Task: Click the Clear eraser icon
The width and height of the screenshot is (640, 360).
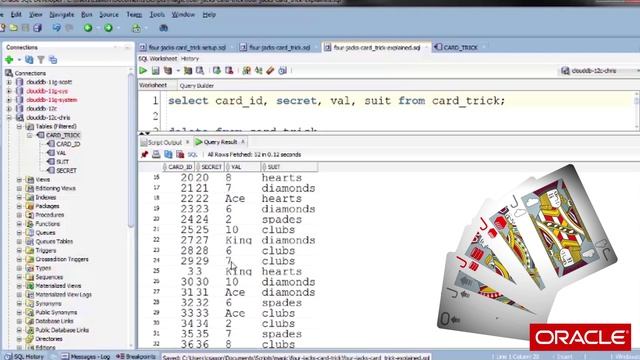Action: [270, 70]
